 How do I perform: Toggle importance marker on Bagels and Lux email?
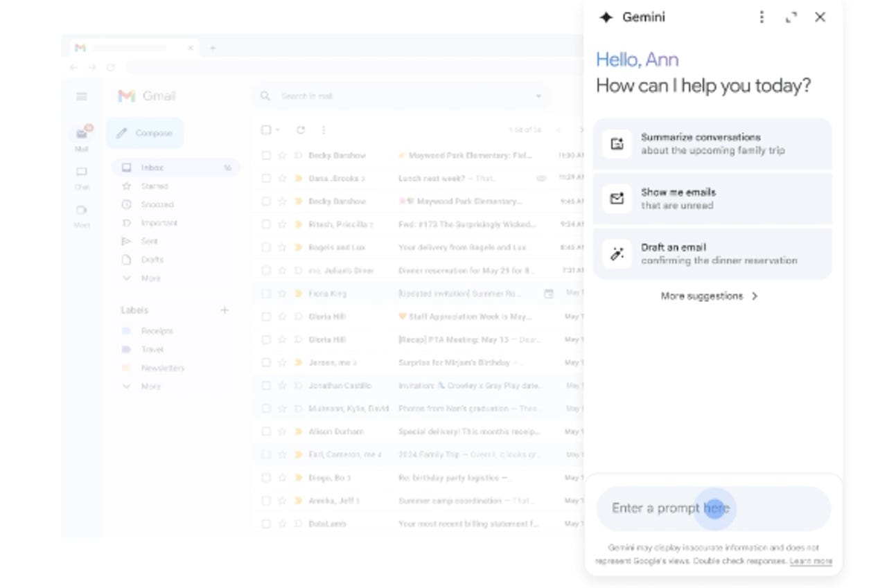tap(298, 247)
